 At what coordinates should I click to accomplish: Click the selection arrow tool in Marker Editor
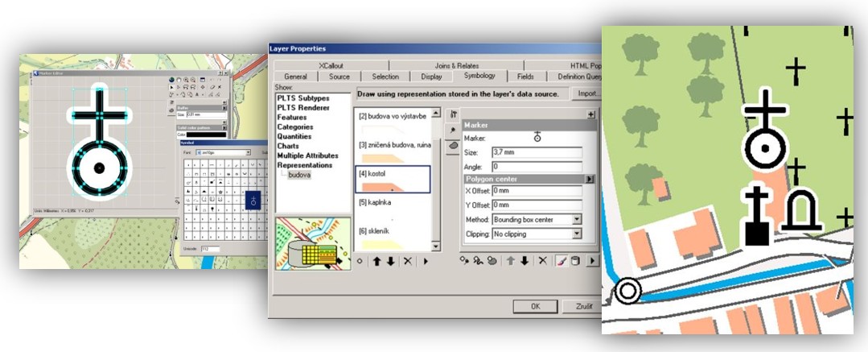click(x=172, y=88)
